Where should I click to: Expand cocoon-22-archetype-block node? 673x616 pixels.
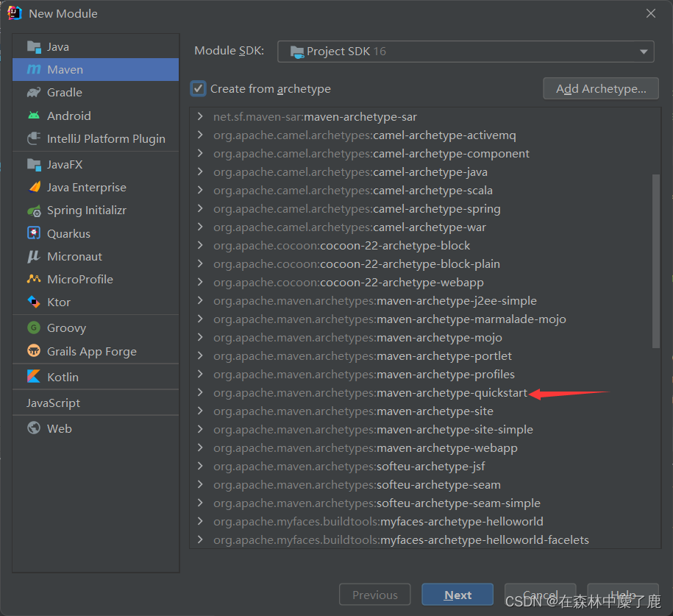tap(200, 245)
